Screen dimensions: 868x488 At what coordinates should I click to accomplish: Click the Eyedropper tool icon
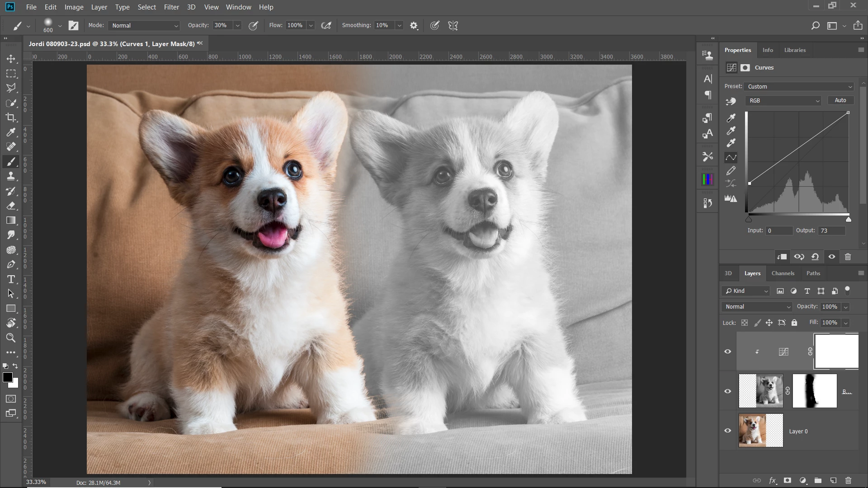pos(11,132)
